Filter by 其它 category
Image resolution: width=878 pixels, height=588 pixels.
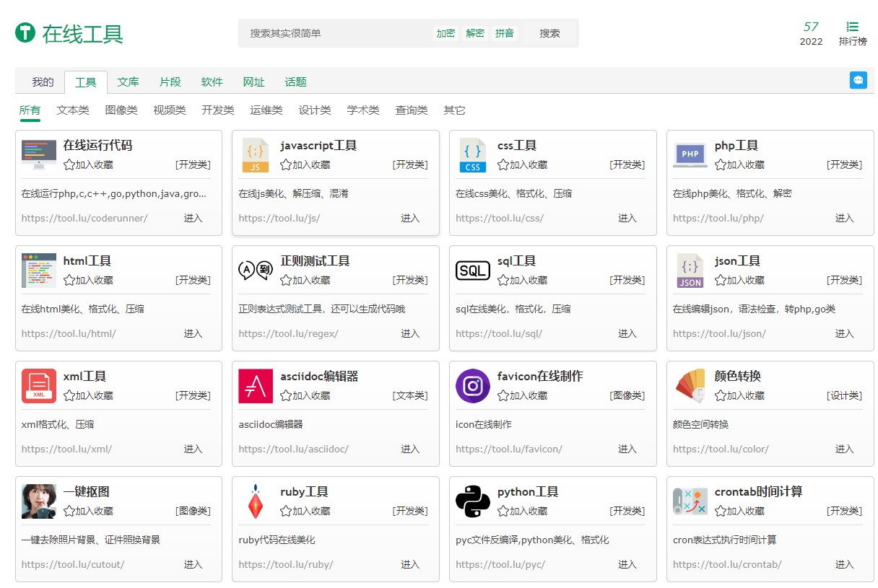455,110
